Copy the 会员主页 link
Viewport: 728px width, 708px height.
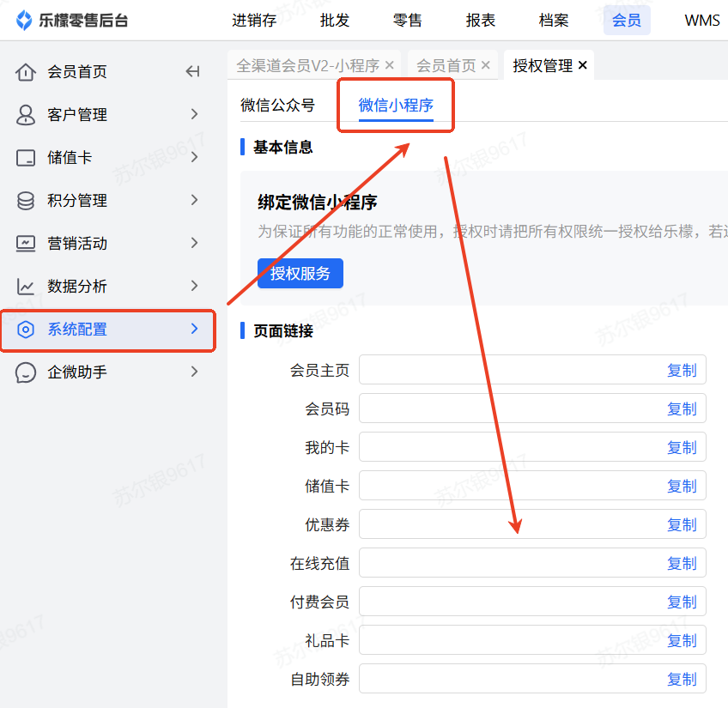point(682,370)
